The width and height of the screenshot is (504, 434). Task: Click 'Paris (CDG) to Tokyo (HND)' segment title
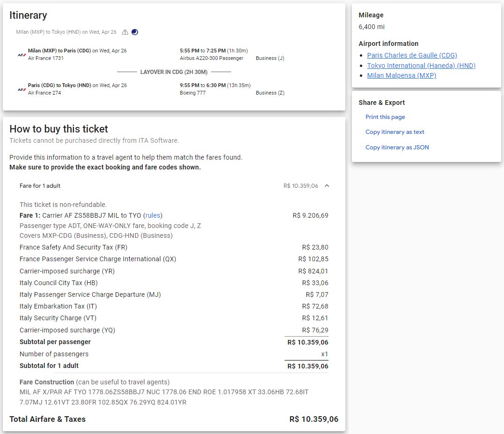tap(59, 85)
